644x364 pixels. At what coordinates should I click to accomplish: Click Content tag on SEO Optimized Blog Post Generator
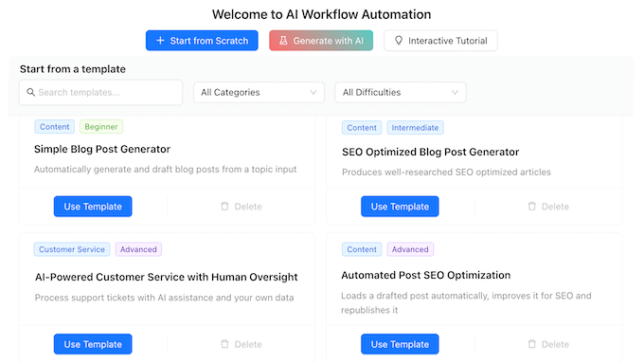[362, 128]
